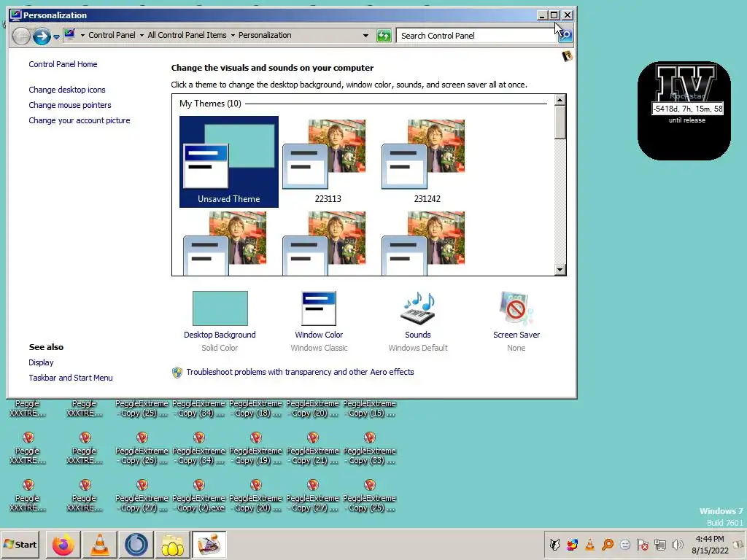Image resolution: width=747 pixels, height=560 pixels.
Task: Click the icon right of the clock
Action: pyautogui.click(x=739, y=544)
